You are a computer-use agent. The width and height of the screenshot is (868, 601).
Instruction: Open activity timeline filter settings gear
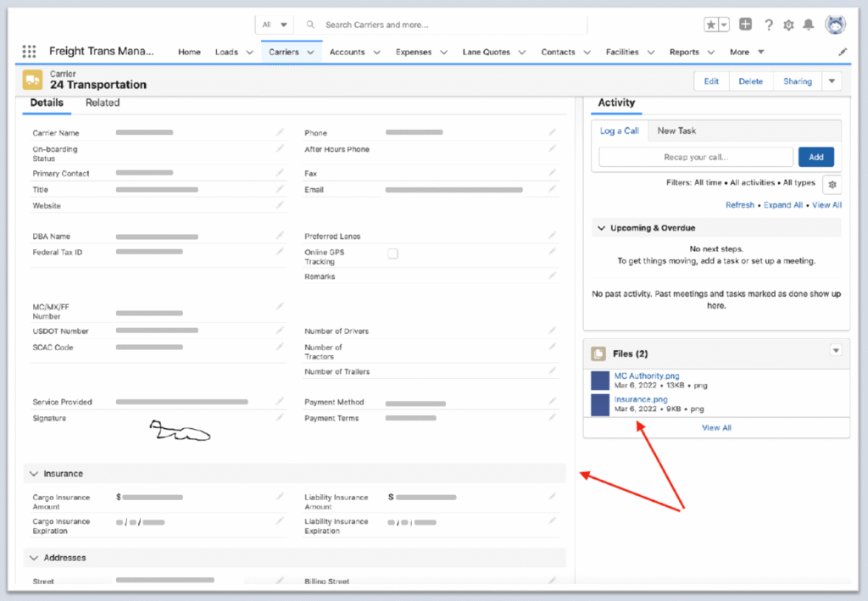pos(832,184)
